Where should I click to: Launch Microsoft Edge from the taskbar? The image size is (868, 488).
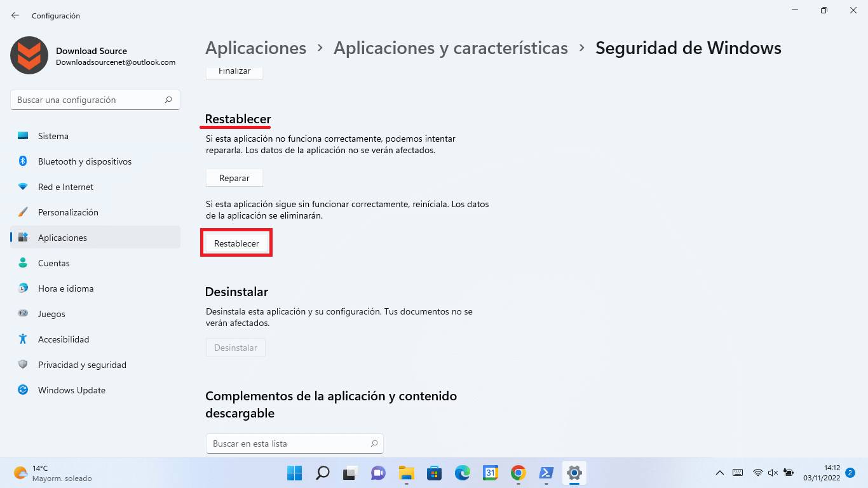click(463, 473)
